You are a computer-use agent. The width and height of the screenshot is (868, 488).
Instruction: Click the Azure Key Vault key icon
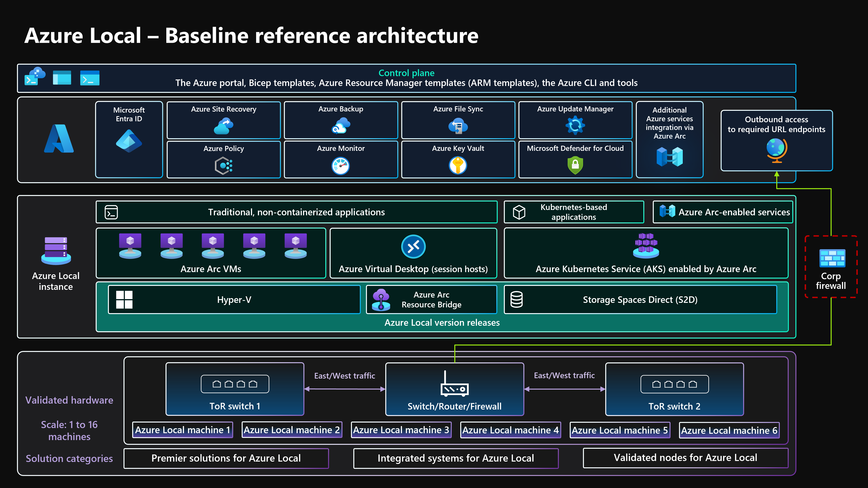pos(458,165)
